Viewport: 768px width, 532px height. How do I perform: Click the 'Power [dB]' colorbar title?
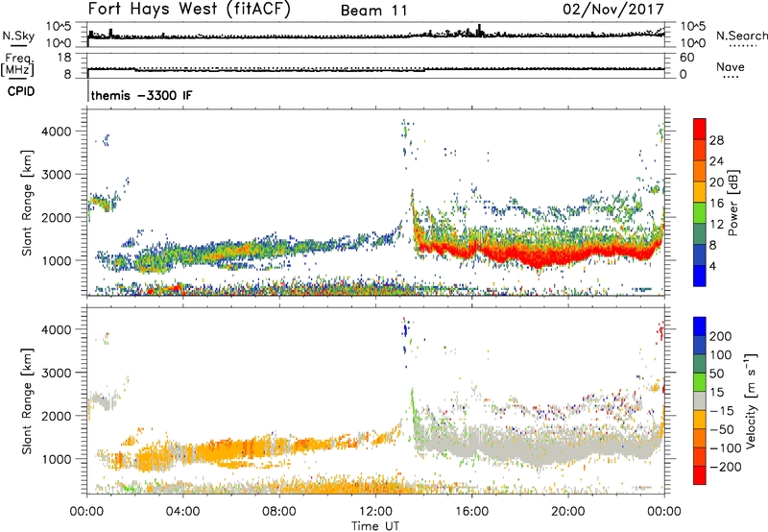pos(732,203)
